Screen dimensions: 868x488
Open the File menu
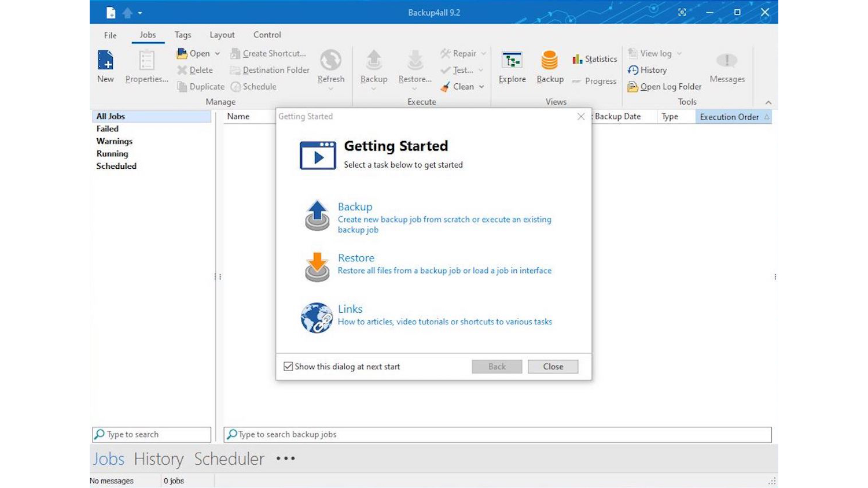point(110,35)
